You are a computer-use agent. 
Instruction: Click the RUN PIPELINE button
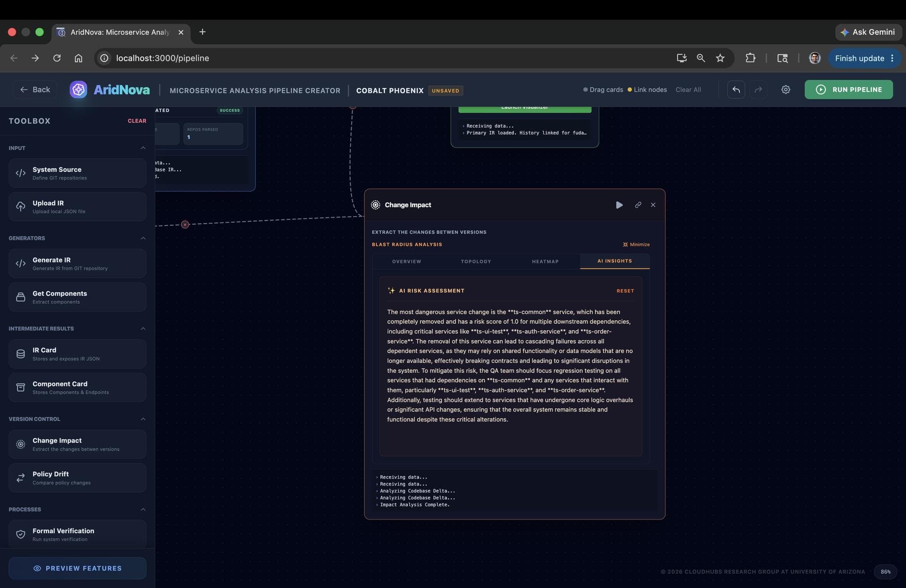click(x=848, y=90)
